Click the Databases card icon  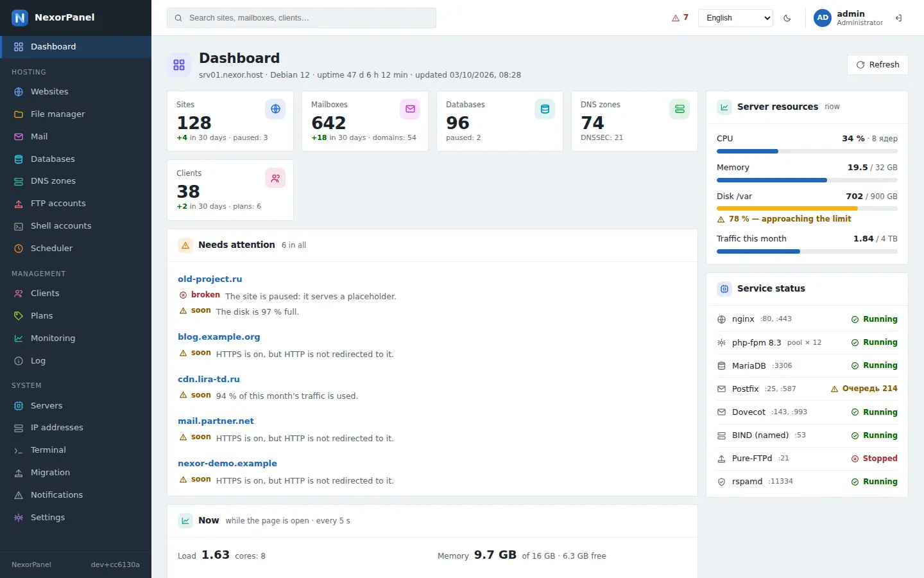(545, 109)
